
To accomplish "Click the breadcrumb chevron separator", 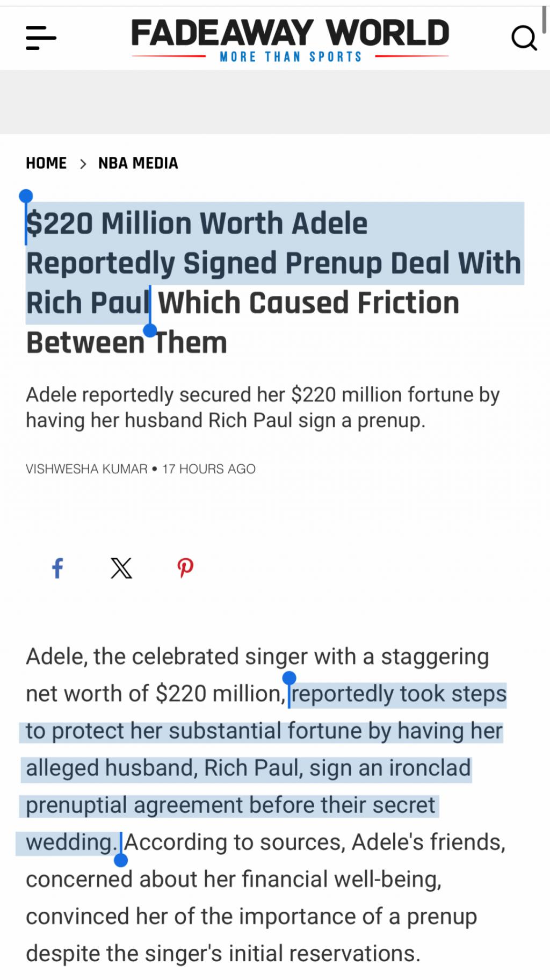I will tap(83, 163).
